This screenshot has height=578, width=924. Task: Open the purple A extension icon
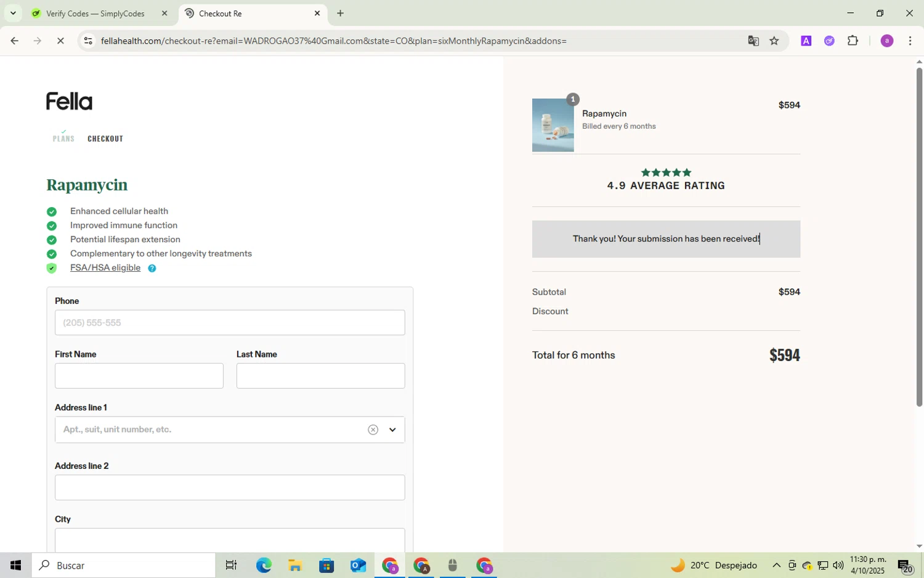pyautogui.click(x=806, y=41)
